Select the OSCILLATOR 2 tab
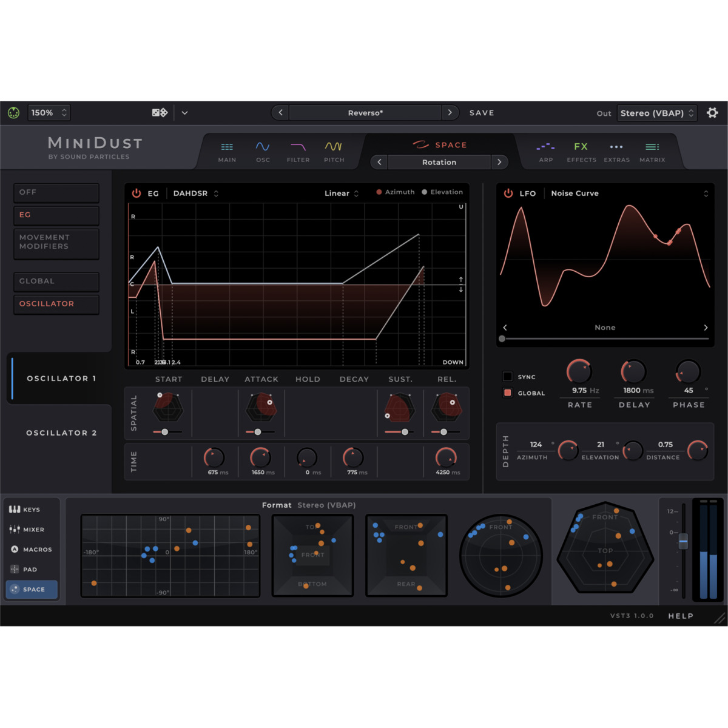Viewport: 728px width, 728px height. click(x=60, y=433)
